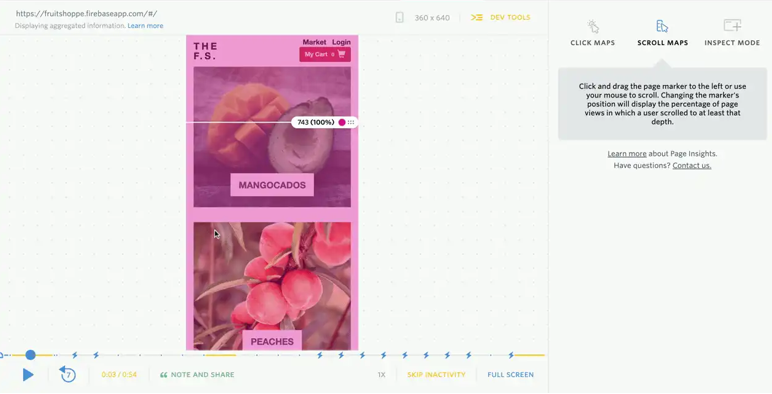Follow the Learn more link under URL
Screen dimensions: 772x394
pyautogui.click(x=145, y=26)
